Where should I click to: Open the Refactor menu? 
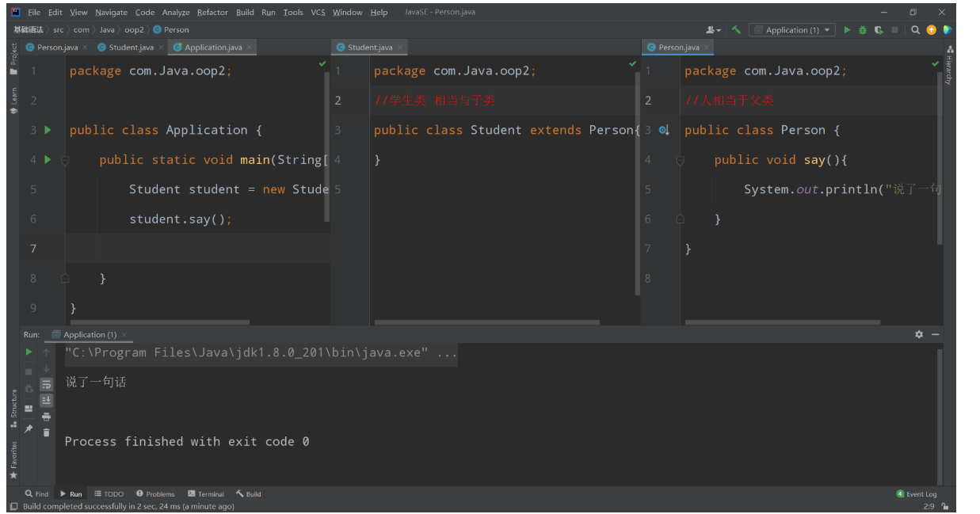point(212,12)
